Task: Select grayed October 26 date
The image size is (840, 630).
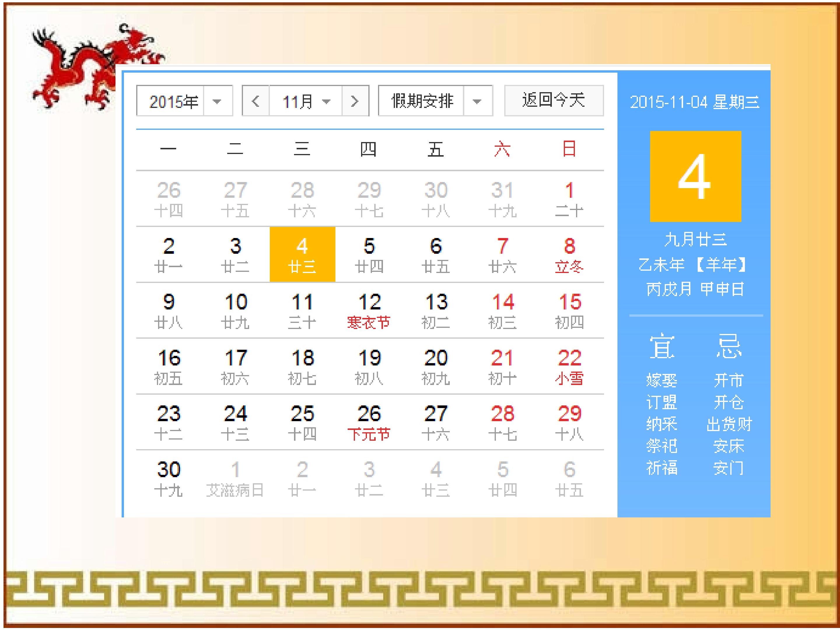Action: (169, 199)
